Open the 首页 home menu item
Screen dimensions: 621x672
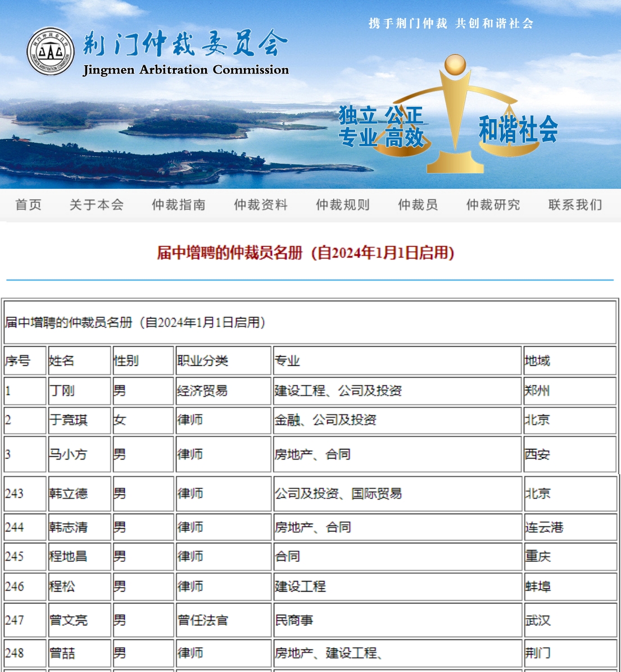click(29, 205)
